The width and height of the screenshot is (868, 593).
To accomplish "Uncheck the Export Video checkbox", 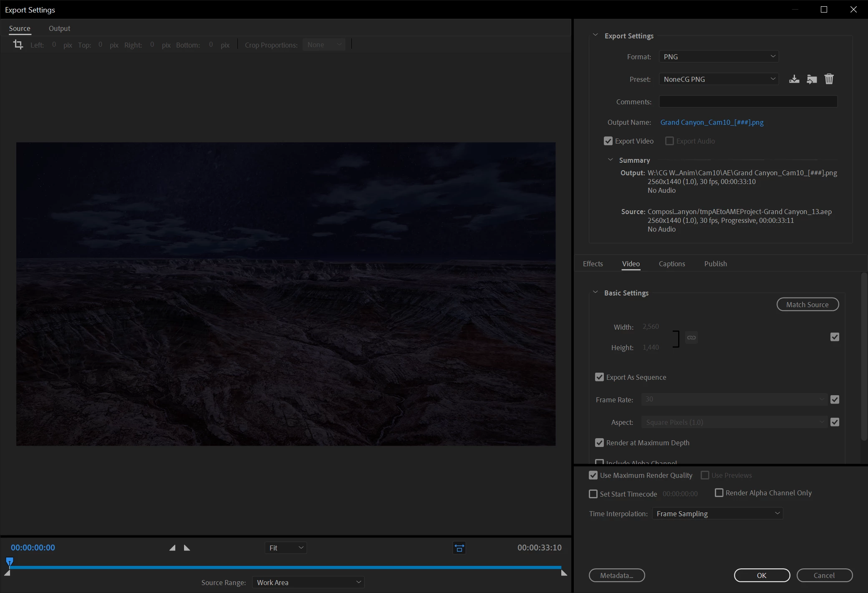I will 608,141.
